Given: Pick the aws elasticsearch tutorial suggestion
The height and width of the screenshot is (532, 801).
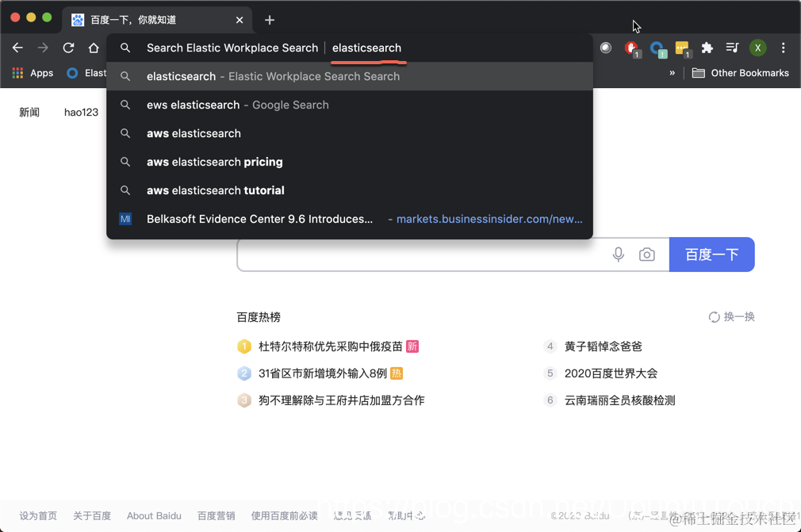Looking at the screenshot, I should [350, 190].
